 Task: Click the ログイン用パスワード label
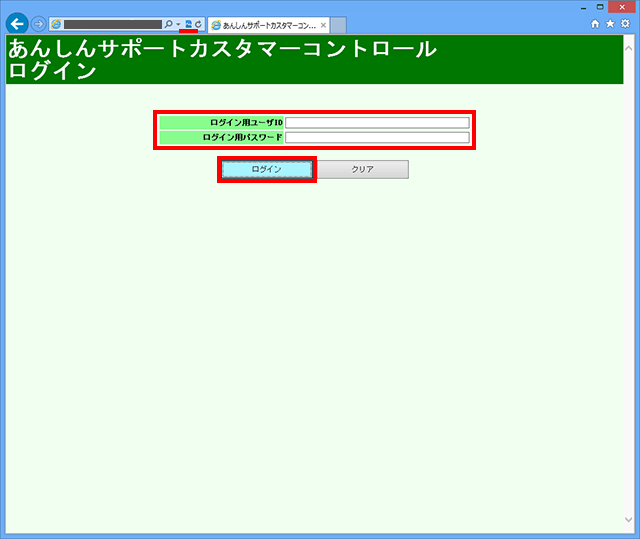pos(242,138)
